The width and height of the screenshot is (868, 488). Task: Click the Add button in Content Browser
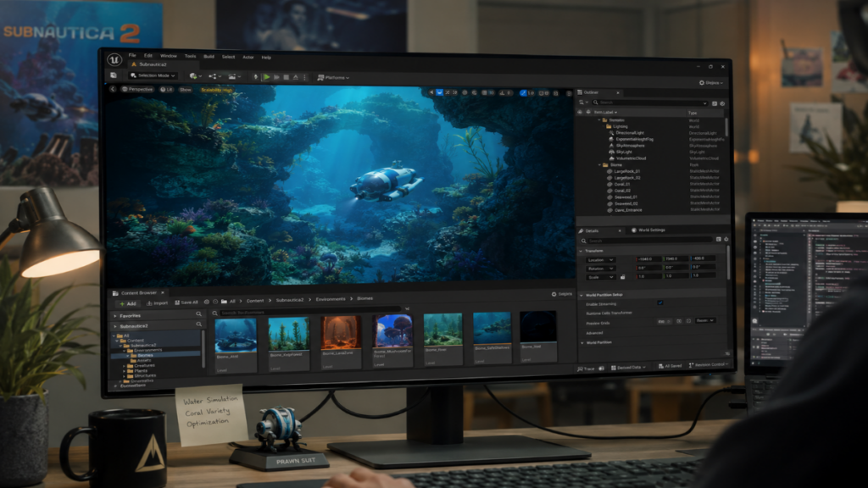pyautogui.click(x=127, y=303)
